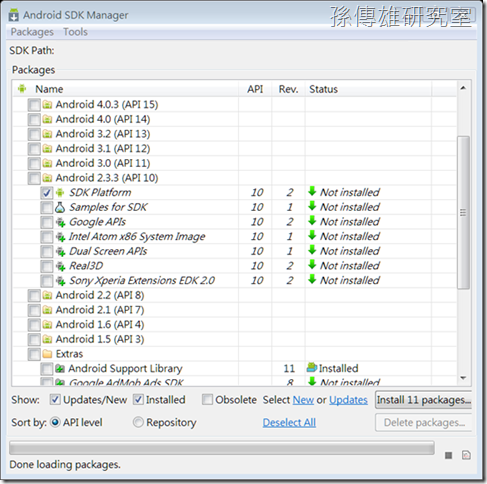This screenshot has height=484, width=487.
Task: Tick the Android 4.0.3 (API 15) checkbox
Action: point(34,105)
